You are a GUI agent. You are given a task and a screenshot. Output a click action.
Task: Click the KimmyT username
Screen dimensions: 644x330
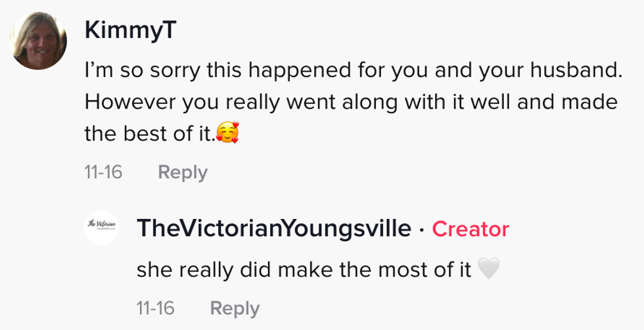[130, 32]
